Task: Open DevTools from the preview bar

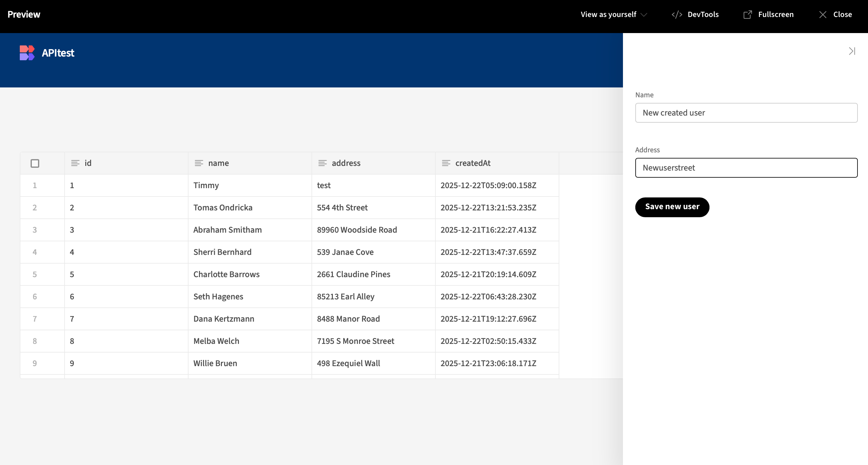Action: tap(703, 15)
